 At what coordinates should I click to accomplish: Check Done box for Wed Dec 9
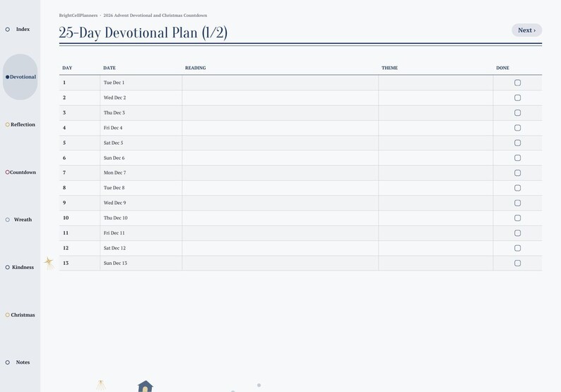tap(517, 203)
